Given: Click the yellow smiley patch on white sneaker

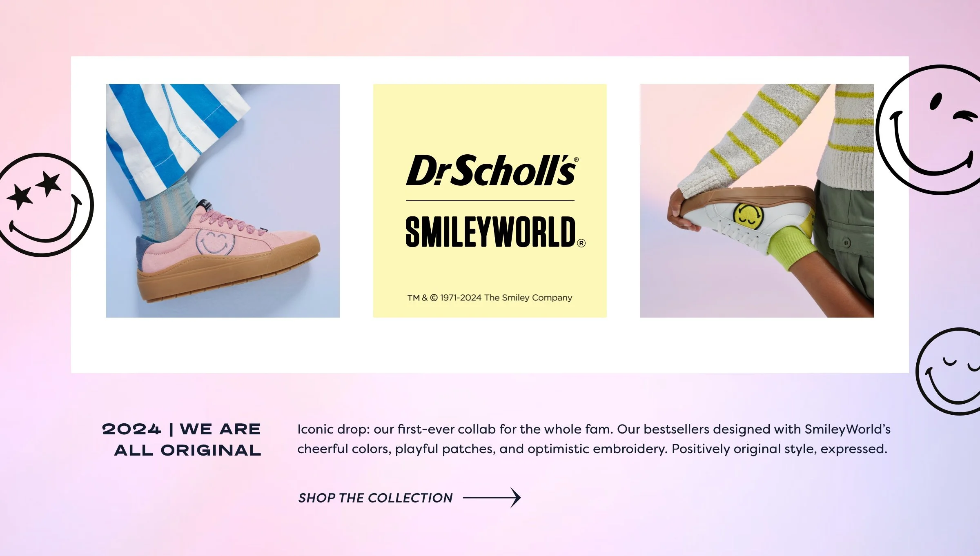Looking at the screenshot, I should [748, 216].
